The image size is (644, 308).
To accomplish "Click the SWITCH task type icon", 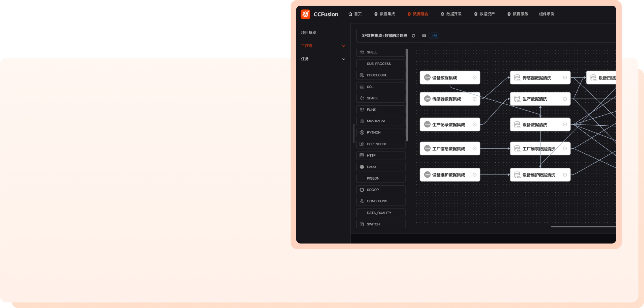I will coord(362,224).
